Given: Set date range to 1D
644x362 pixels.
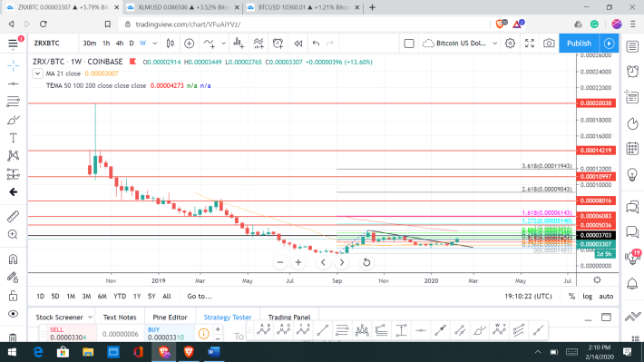Looking at the screenshot, I should [x=40, y=297].
